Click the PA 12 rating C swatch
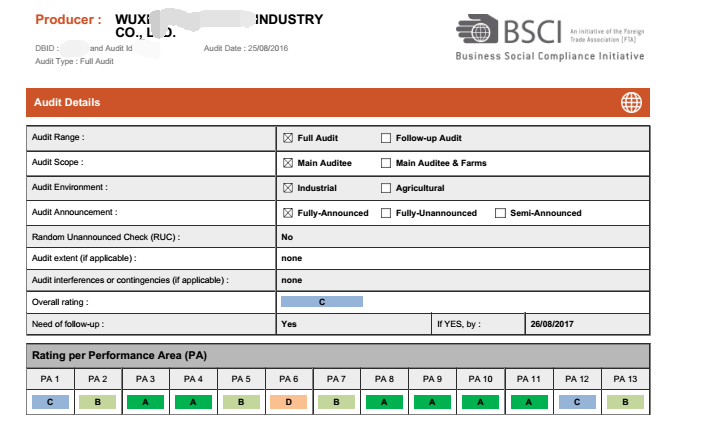The image size is (719, 424). pos(577,402)
